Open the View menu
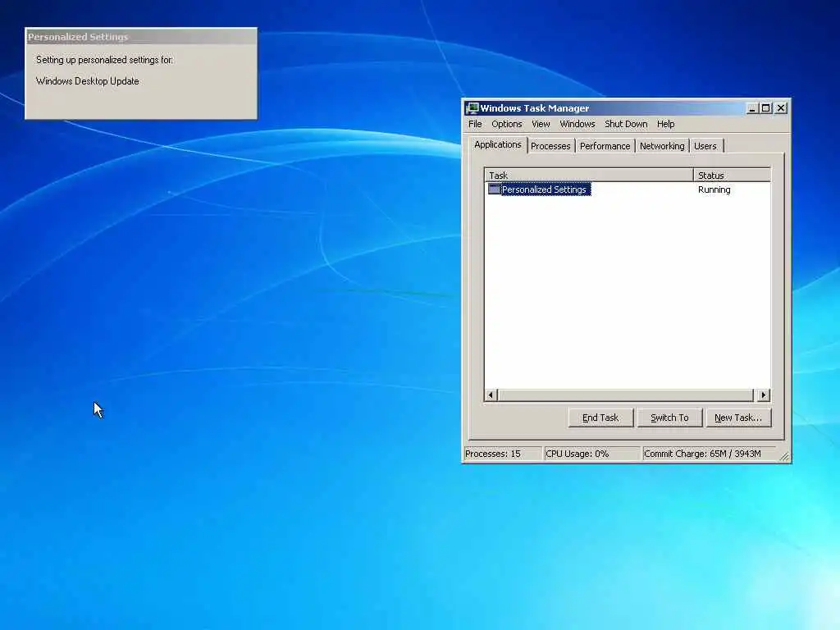Screen dimensions: 840x630 [x=541, y=125]
